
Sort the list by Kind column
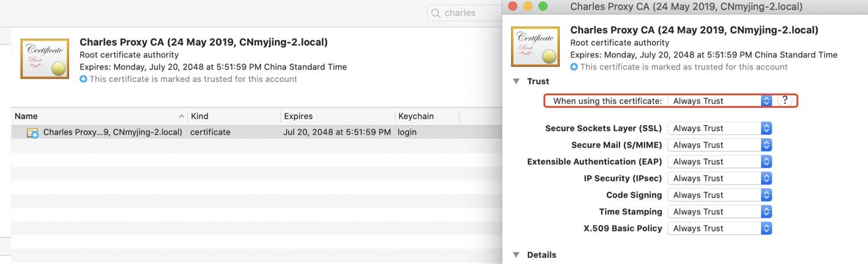coord(234,116)
